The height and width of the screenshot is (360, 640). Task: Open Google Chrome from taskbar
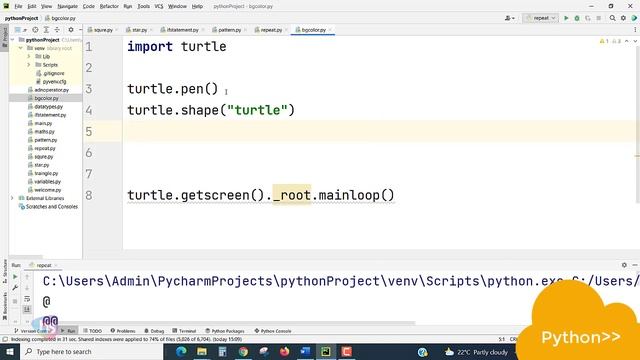coord(243,351)
